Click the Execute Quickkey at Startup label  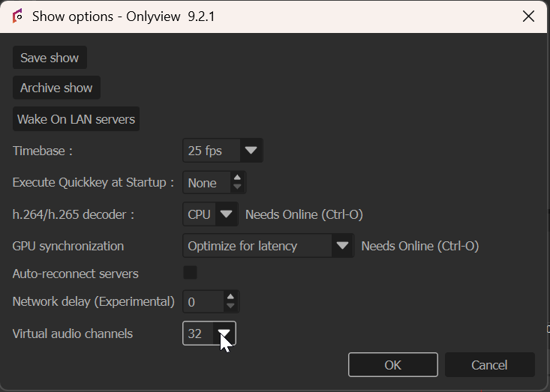tap(93, 183)
